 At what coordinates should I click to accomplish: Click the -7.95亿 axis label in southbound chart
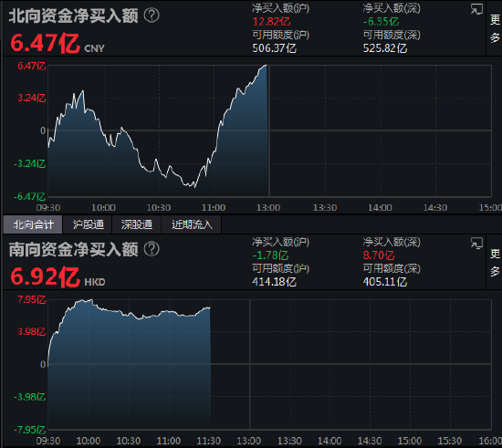pos(29,430)
